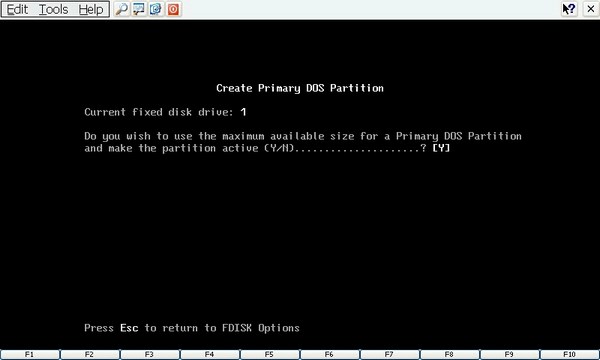Open the Edit menu
Screen dimensions: 600x360
tap(17, 9)
